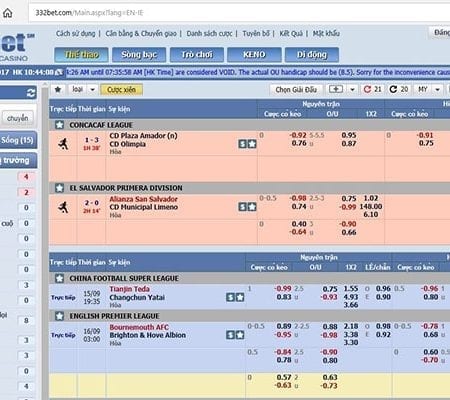The width and height of the screenshot is (450, 400).
Task: Click the Cược xiên button
Action: pyautogui.click(x=121, y=89)
